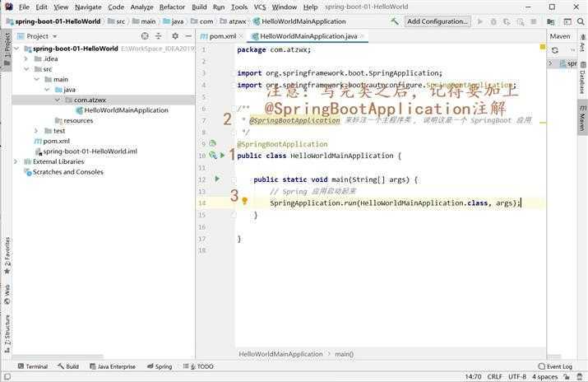588x382 pixels.
Task: Close the pom.xml editor tab
Action: point(241,36)
